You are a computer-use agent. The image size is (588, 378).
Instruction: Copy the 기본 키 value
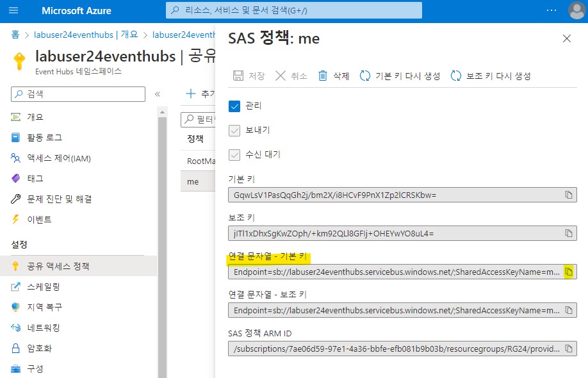569,195
